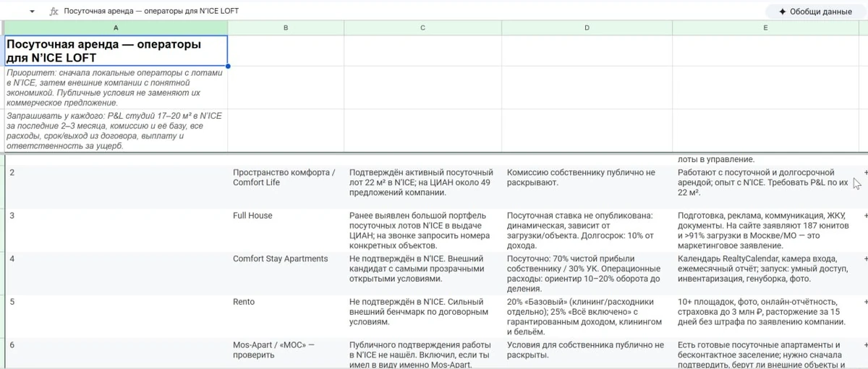Select column B header

pos(286,27)
